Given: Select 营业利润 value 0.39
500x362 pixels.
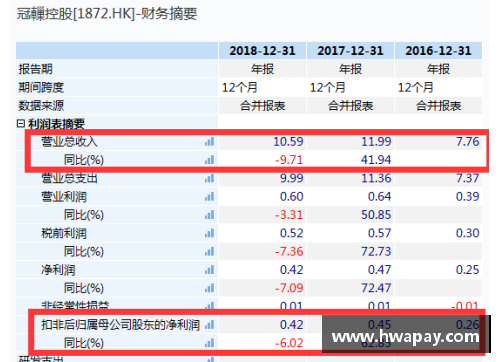Looking at the screenshot, I should click(468, 197).
